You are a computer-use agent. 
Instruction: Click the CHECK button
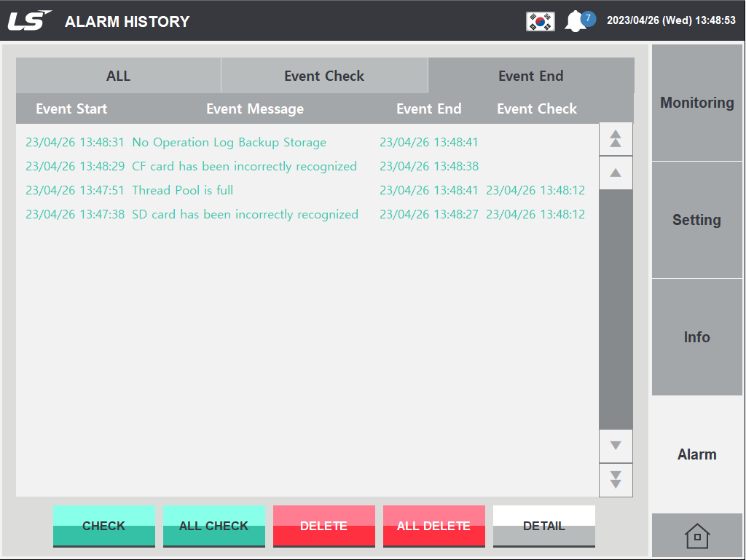point(103,526)
